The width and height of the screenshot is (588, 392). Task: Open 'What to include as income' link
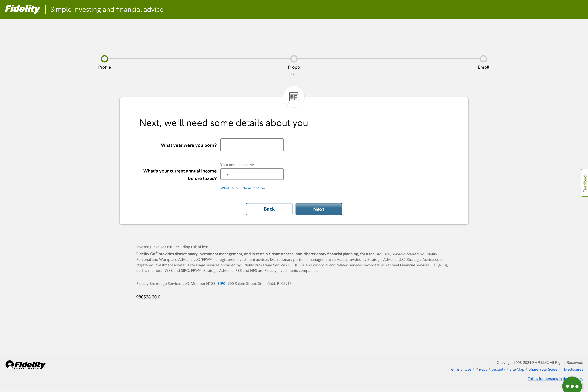(x=243, y=188)
